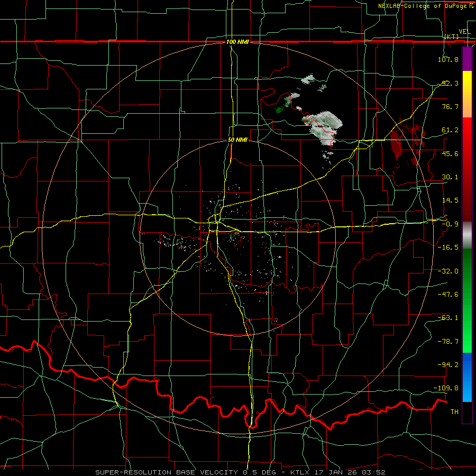Screen dimensions: 476x476
Task: Click the -63.1 legend value
Action: click(448, 318)
